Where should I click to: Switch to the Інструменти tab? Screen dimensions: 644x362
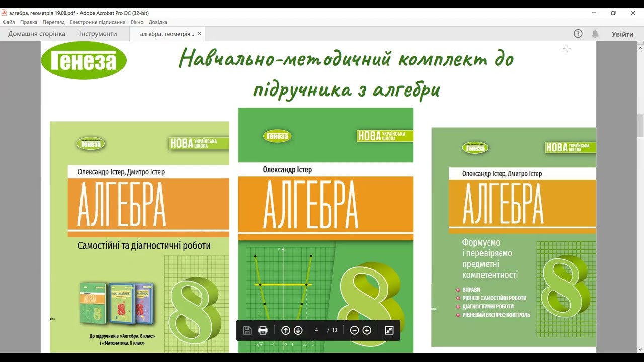tap(98, 34)
